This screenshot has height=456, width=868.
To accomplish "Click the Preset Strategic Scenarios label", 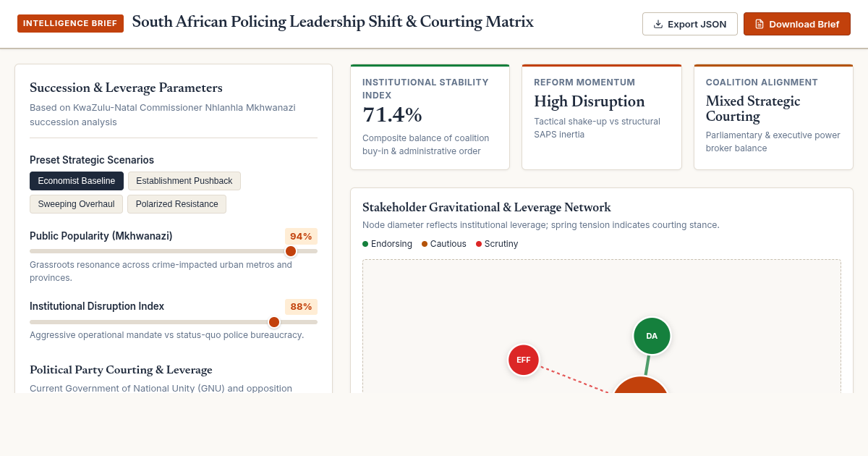I will (x=92, y=160).
